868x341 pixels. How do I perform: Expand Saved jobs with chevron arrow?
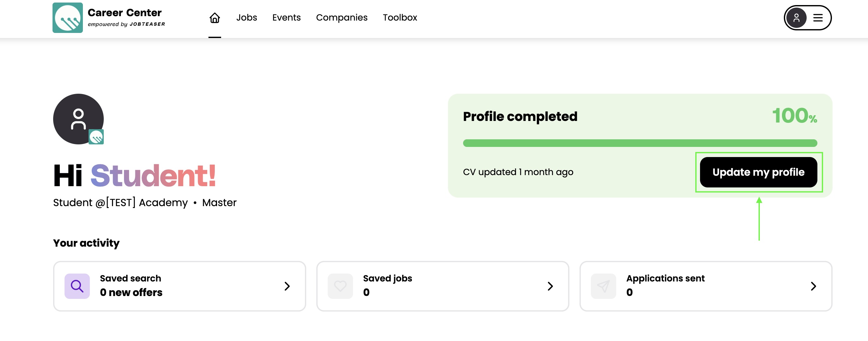point(550,286)
